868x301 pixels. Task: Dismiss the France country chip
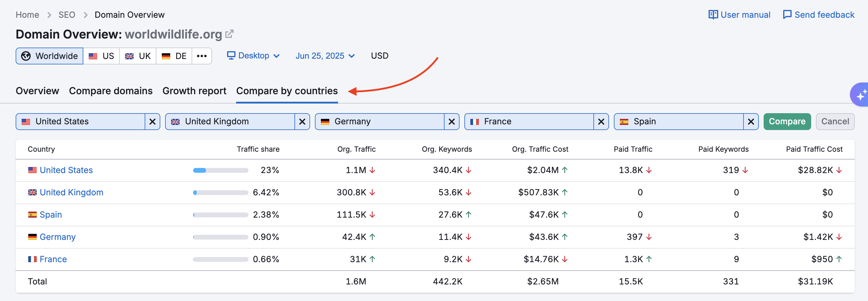[x=601, y=121]
